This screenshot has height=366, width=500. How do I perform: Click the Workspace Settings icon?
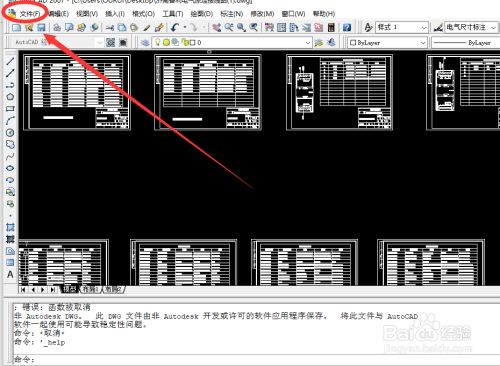[x=110, y=42]
